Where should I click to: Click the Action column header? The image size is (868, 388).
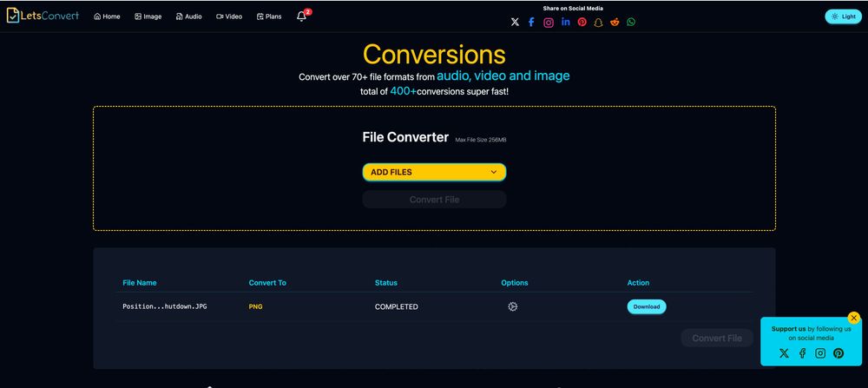point(638,283)
